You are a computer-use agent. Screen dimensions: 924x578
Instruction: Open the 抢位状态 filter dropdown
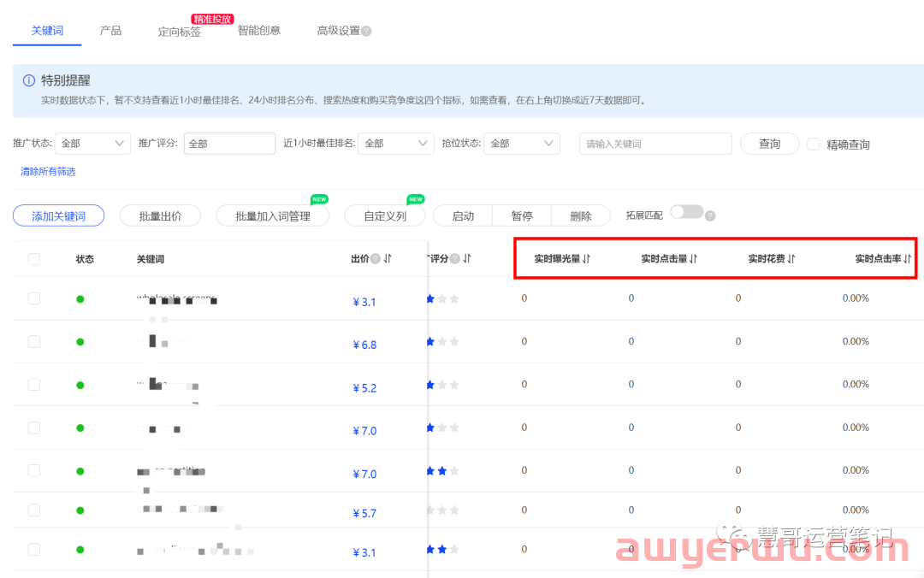click(521, 144)
